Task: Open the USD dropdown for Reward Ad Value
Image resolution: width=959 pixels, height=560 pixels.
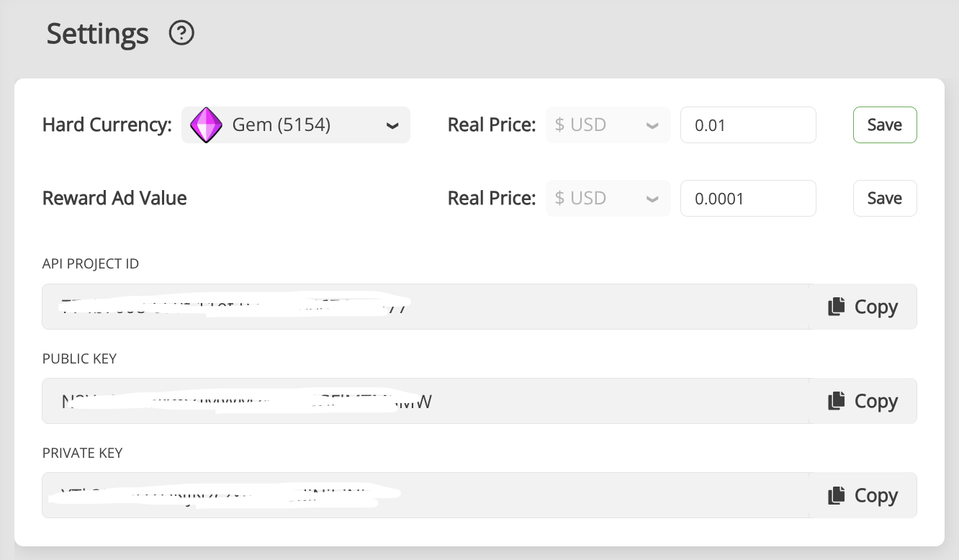Action: pos(608,198)
